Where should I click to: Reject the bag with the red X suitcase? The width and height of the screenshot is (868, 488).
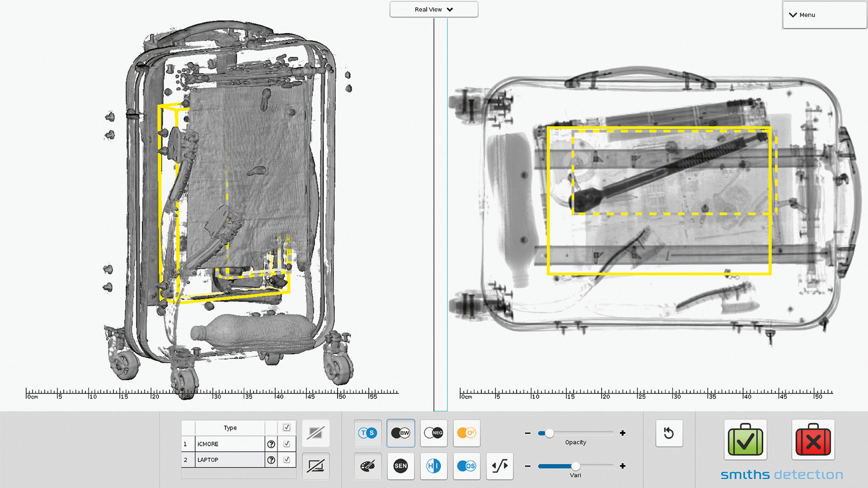[813, 440]
